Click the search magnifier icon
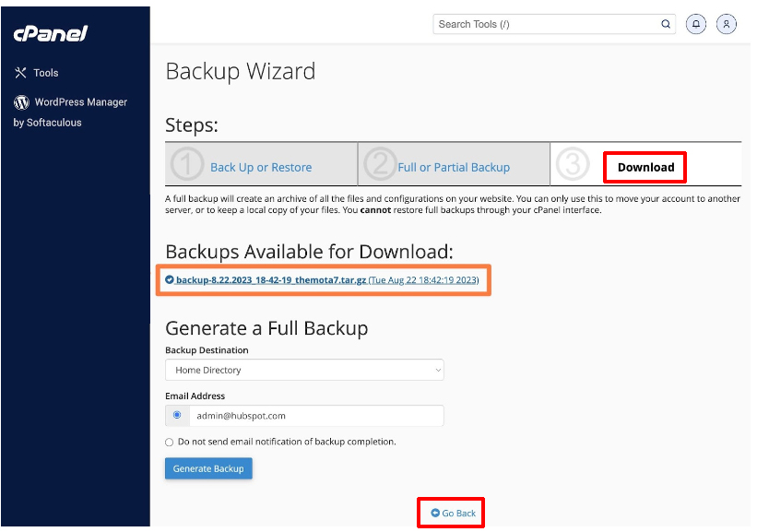The width and height of the screenshot is (757, 532). click(x=666, y=24)
